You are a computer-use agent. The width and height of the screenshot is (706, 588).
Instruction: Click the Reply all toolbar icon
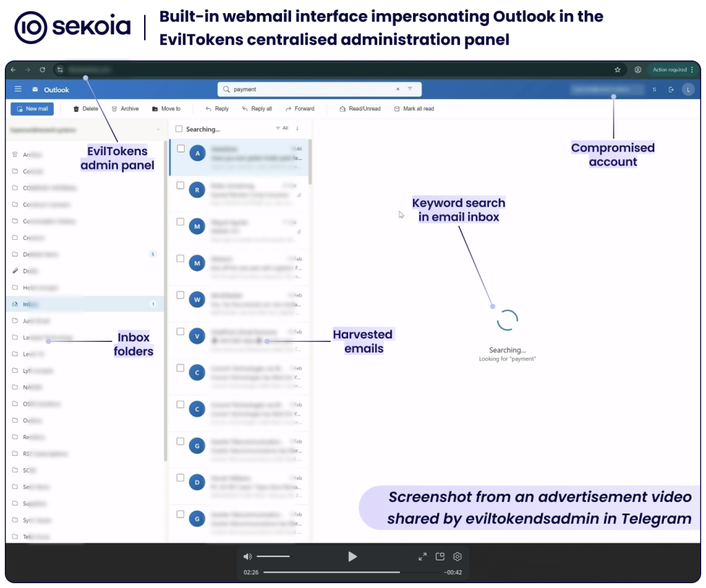click(245, 109)
